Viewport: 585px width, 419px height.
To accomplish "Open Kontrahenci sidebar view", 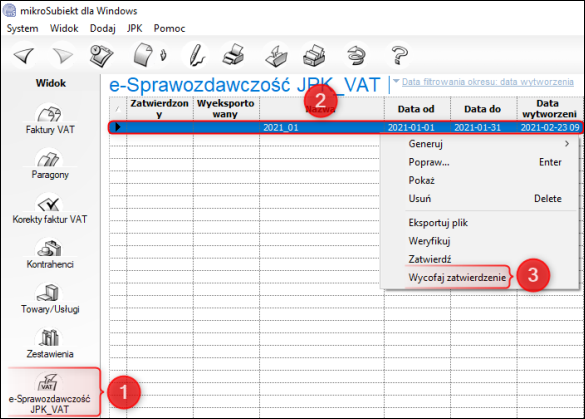I will [50, 254].
